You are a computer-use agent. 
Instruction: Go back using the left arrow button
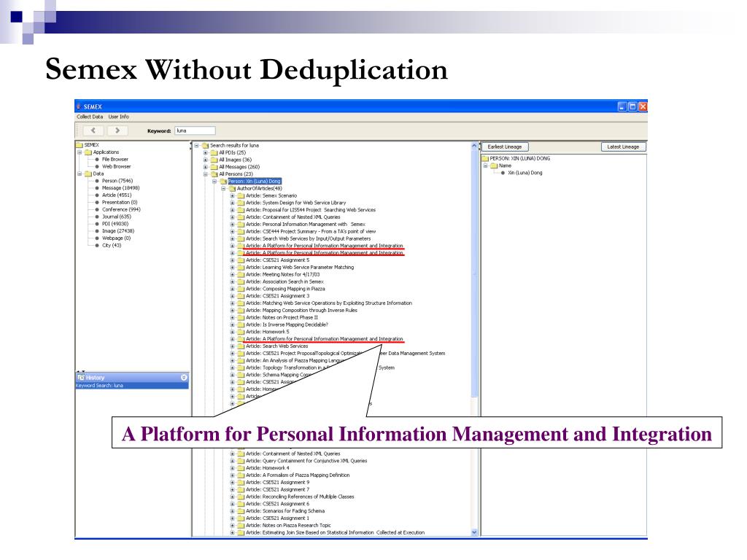[x=93, y=131]
